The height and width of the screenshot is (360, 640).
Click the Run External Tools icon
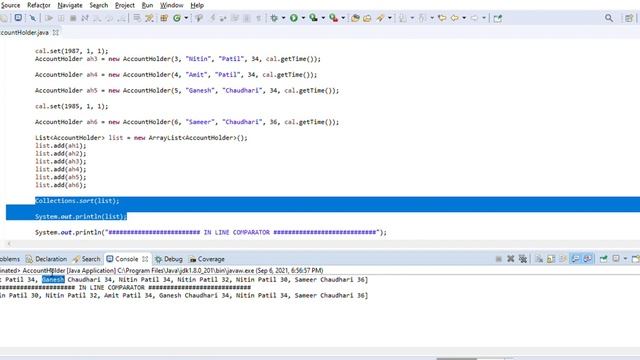click(x=333, y=18)
